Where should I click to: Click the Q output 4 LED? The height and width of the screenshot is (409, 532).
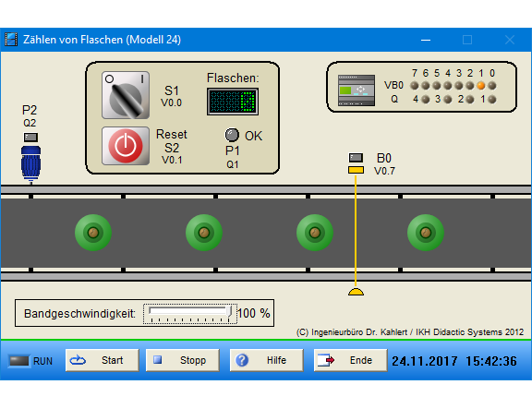point(426,100)
